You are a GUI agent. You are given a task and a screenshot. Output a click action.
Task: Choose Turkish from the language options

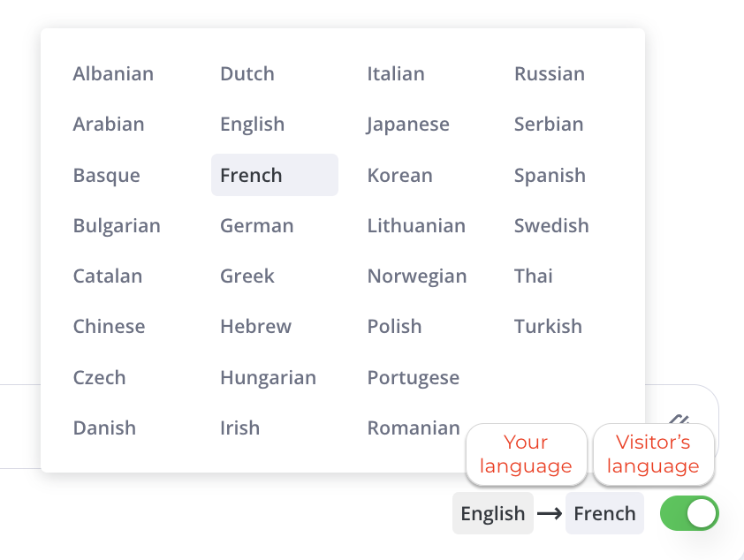548,327
